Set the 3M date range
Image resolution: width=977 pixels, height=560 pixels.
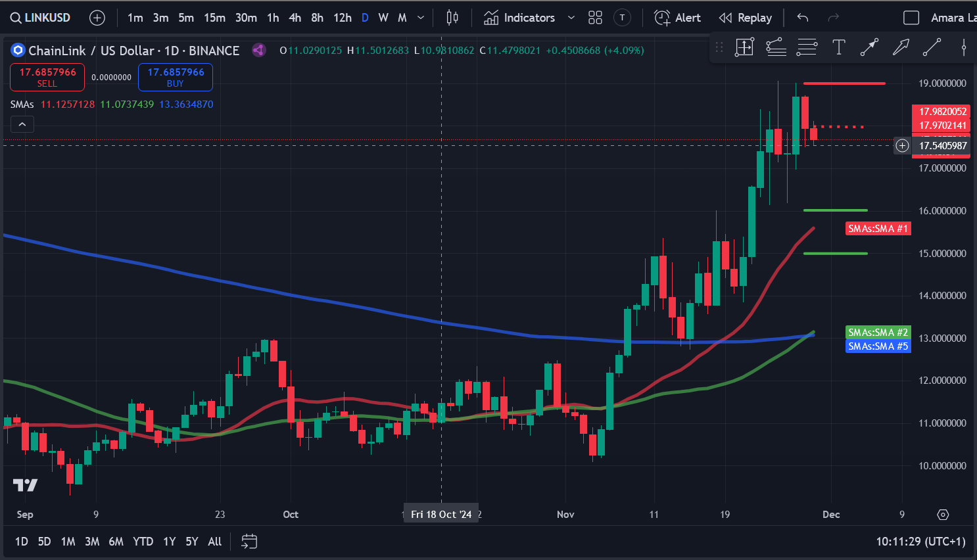click(x=92, y=542)
